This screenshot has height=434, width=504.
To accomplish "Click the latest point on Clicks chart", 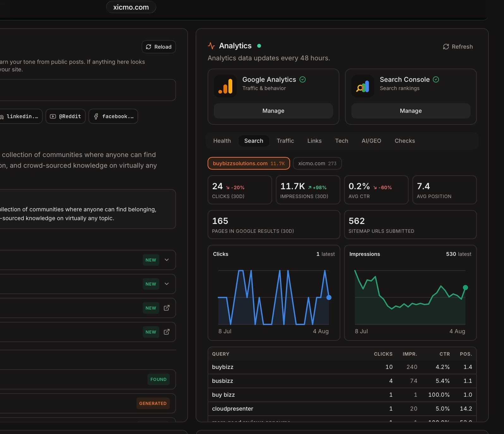I will pos(329,298).
